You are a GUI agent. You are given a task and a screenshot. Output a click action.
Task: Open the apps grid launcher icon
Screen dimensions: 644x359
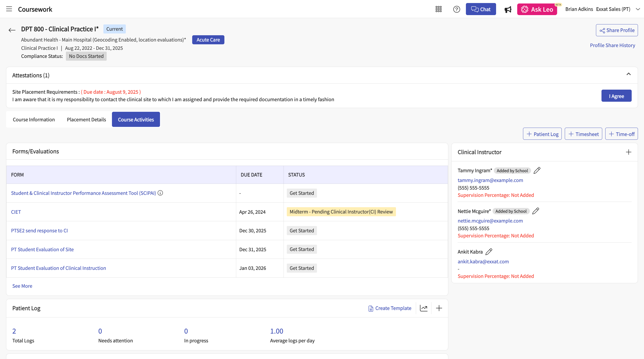pos(438,9)
